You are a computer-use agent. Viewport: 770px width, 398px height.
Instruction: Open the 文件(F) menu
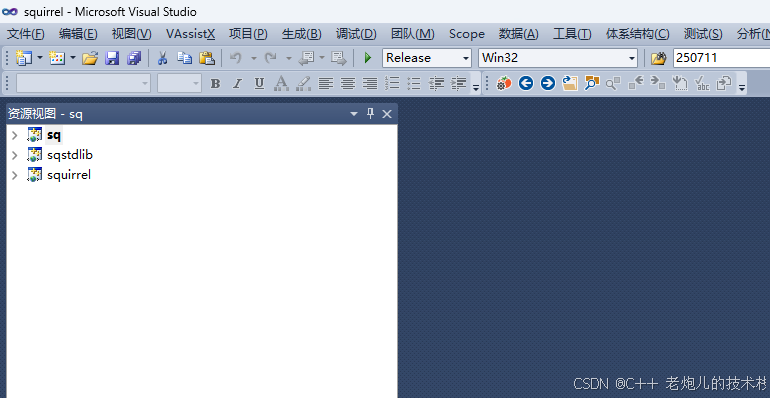tap(26, 34)
